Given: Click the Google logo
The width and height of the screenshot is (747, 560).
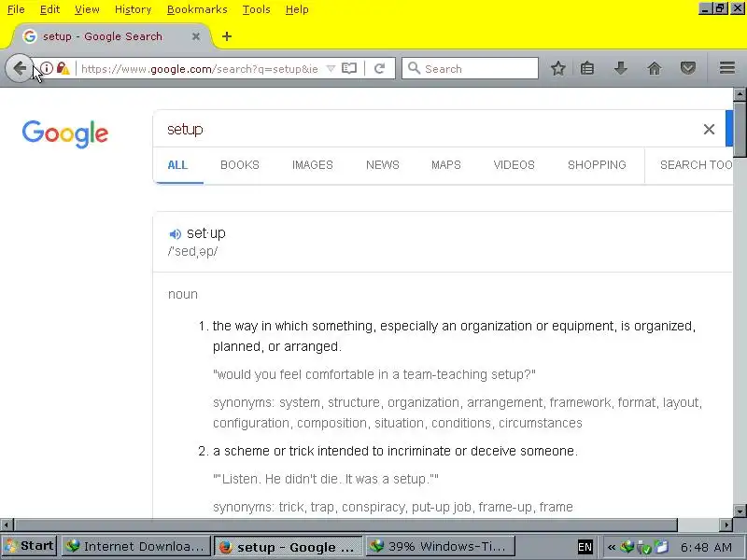Looking at the screenshot, I should pos(65,133).
